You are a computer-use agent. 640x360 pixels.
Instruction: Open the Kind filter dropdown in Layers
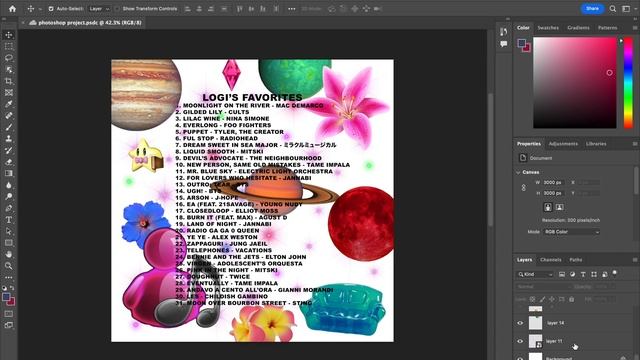535,274
